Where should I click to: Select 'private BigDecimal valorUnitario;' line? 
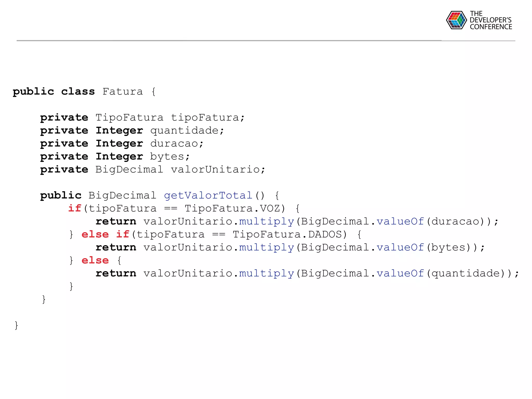coord(153,170)
